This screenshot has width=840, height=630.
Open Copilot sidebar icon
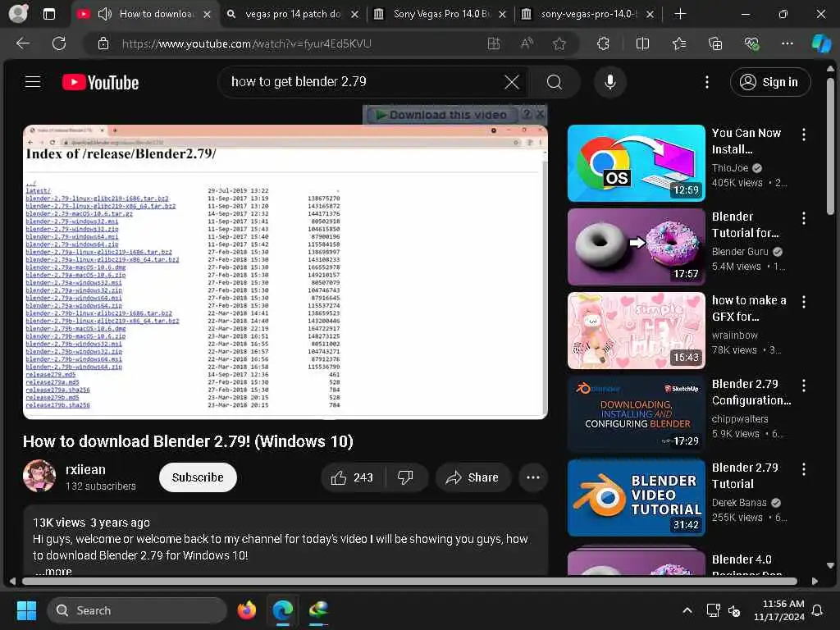821,43
